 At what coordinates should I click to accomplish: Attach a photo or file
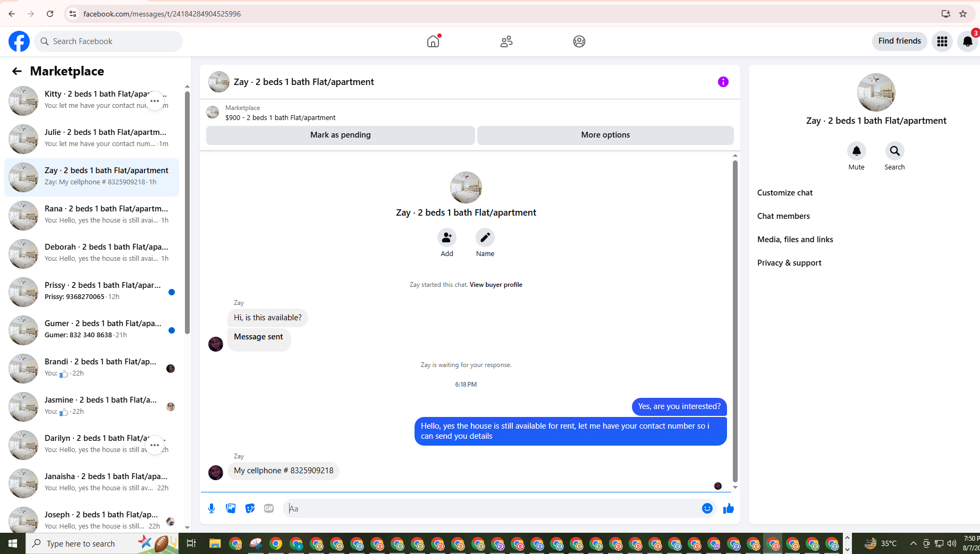click(231, 508)
